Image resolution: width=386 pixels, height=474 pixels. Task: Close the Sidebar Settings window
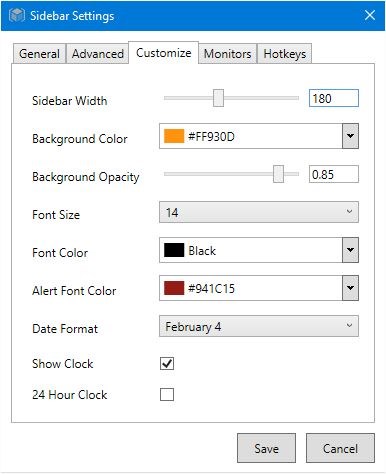pos(370,15)
